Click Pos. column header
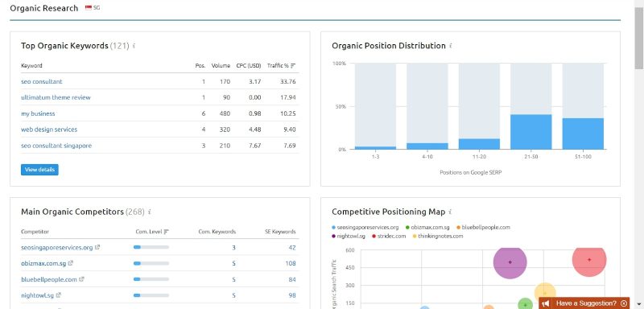Image resolution: width=644 pixels, height=309 pixels. click(x=200, y=66)
